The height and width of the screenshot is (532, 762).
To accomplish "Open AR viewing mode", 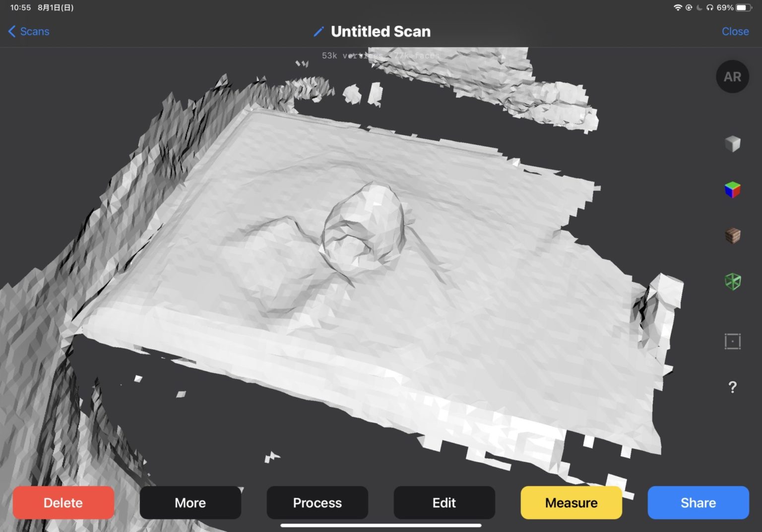I will pos(732,76).
